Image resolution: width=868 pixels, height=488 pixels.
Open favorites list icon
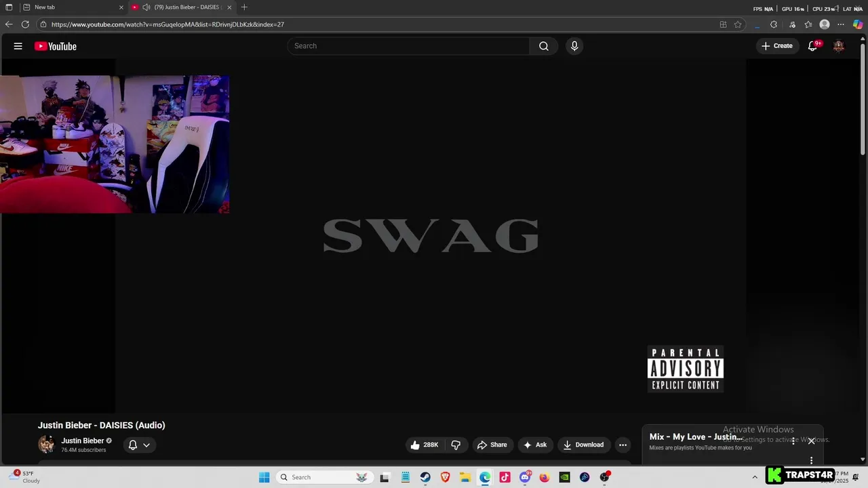808,24
